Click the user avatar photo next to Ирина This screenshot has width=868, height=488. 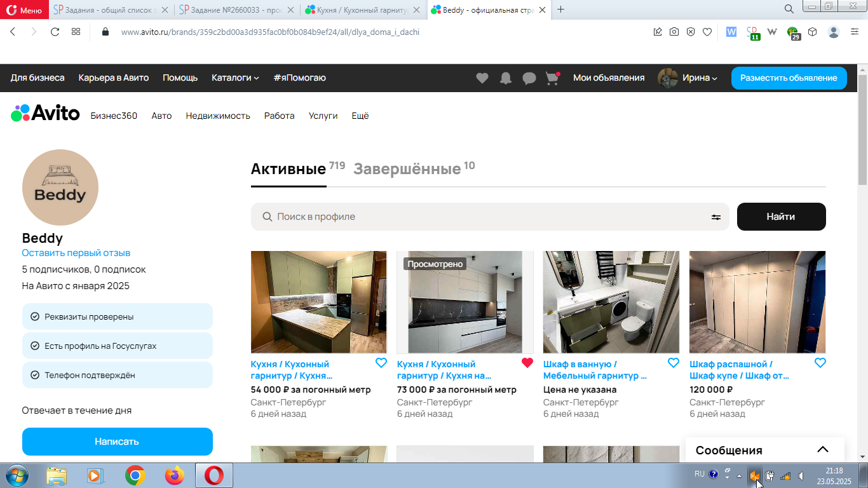click(x=668, y=78)
